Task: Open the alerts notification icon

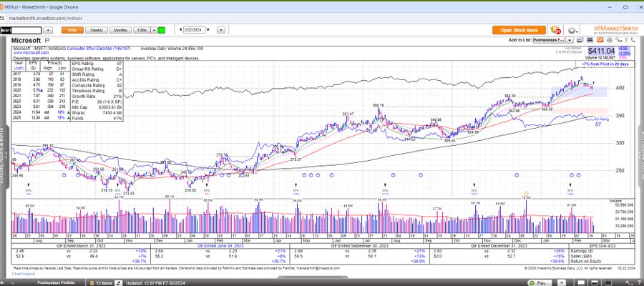Action: click(555, 30)
